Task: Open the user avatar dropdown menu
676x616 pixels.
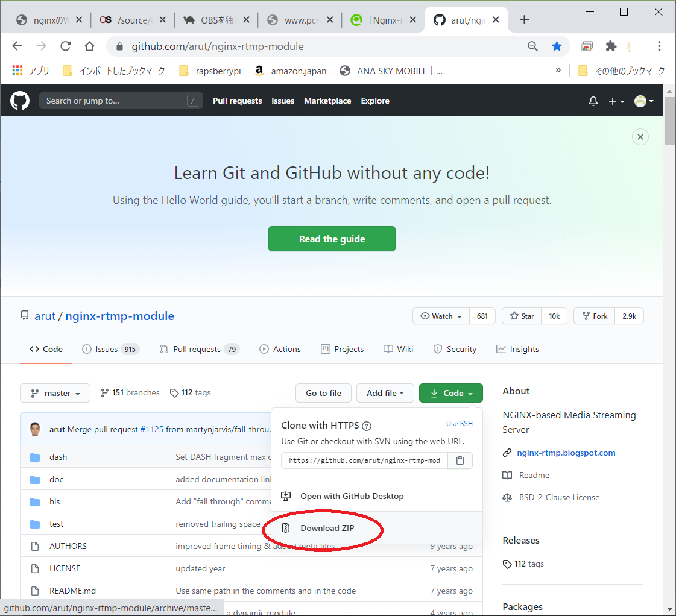Action: click(644, 101)
